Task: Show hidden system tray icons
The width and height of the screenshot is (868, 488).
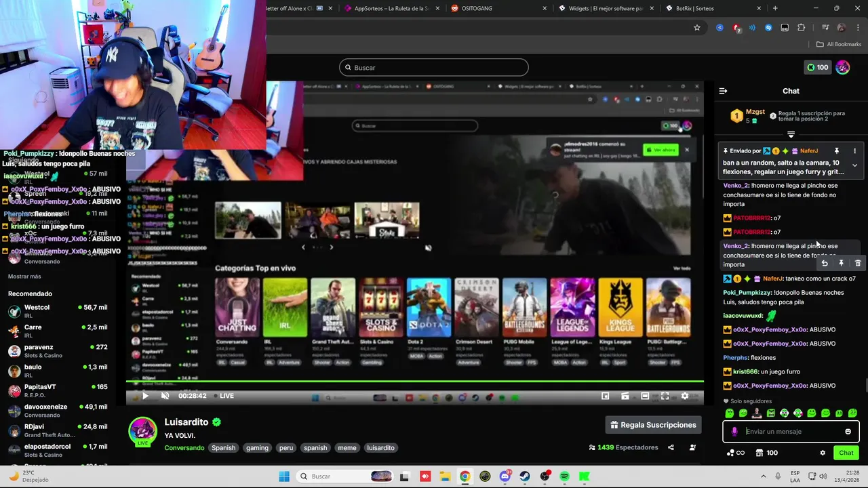Action: click(764, 476)
